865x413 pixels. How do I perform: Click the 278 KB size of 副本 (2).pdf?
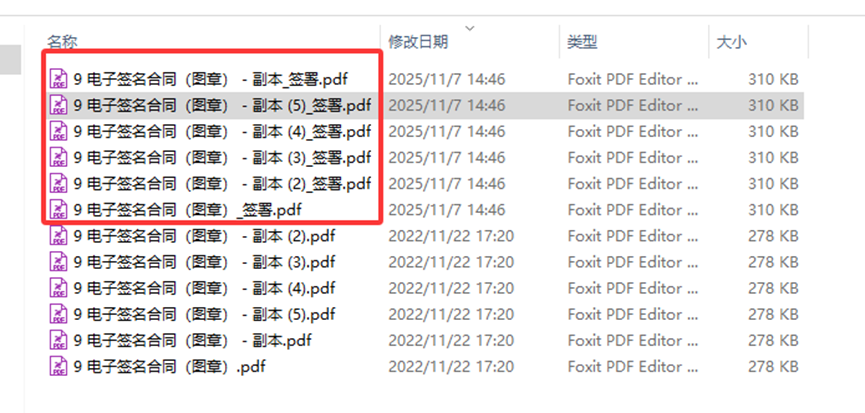tap(773, 236)
